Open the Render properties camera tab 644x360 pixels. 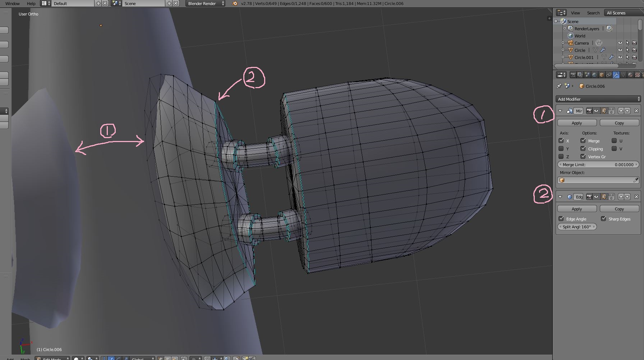coord(573,75)
